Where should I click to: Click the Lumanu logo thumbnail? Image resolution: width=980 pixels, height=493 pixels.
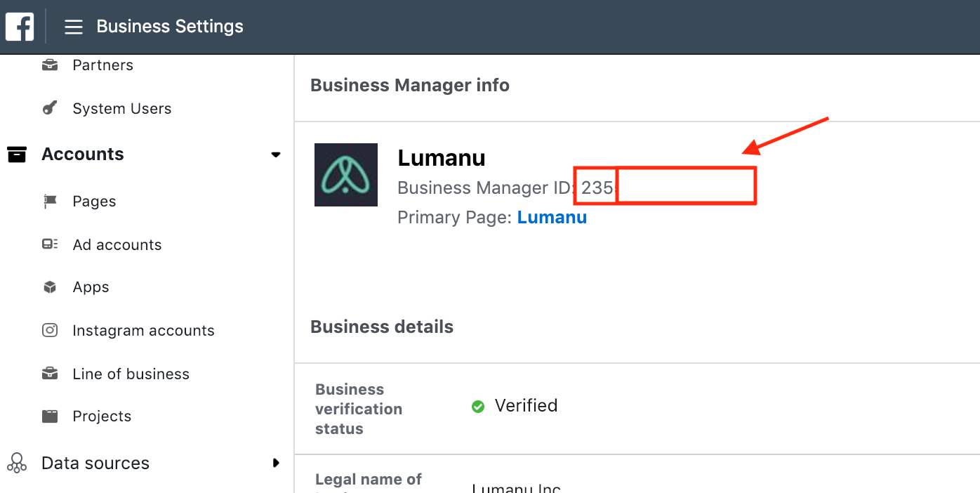pyautogui.click(x=346, y=175)
